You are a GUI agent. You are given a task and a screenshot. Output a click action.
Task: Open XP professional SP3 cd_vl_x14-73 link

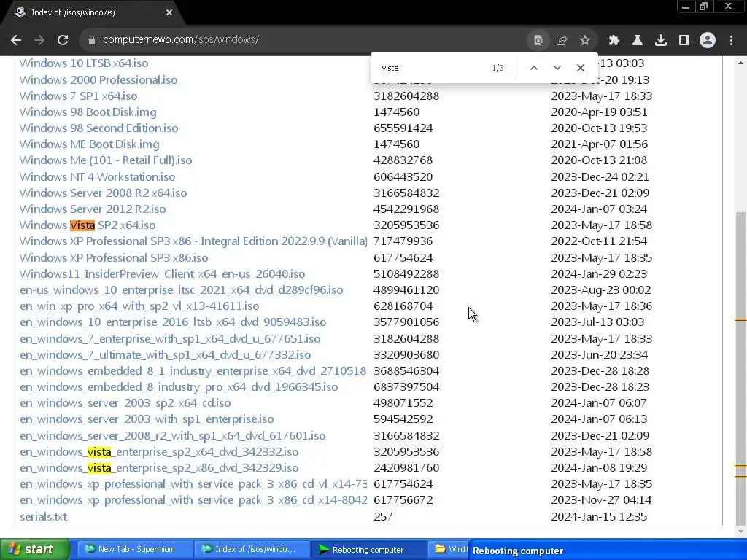pyautogui.click(x=193, y=484)
